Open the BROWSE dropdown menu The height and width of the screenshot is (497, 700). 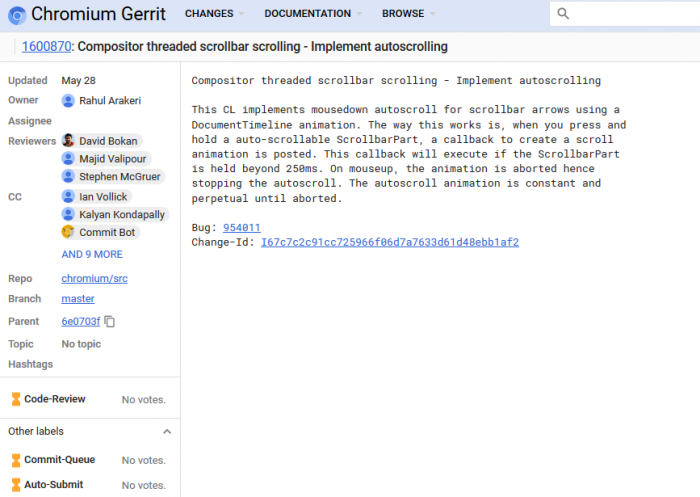coord(408,14)
